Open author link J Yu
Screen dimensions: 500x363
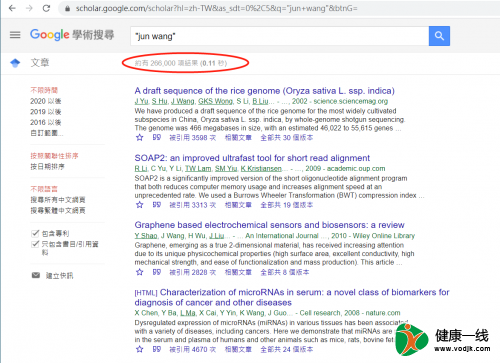tap(141, 101)
